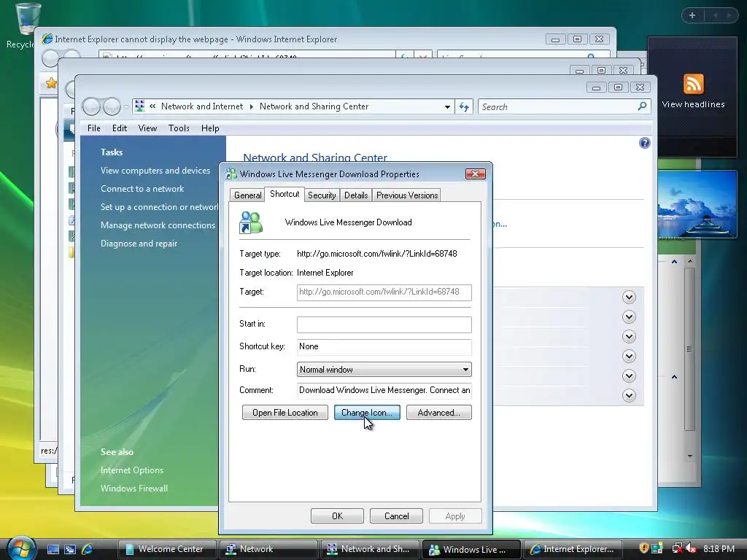Expand the sixth sharing setting chevron
Viewport: 747px width, 560px height.
(629, 395)
